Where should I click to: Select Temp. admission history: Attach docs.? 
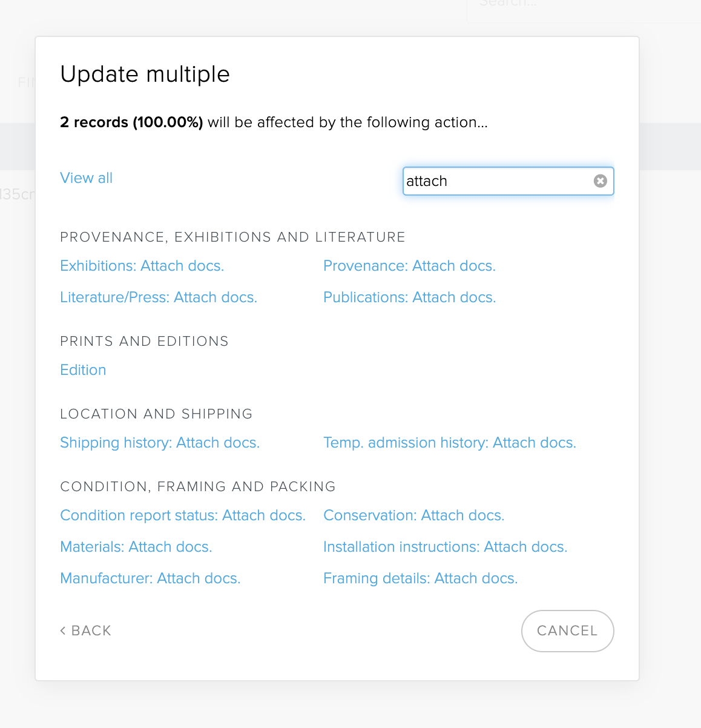[449, 443]
